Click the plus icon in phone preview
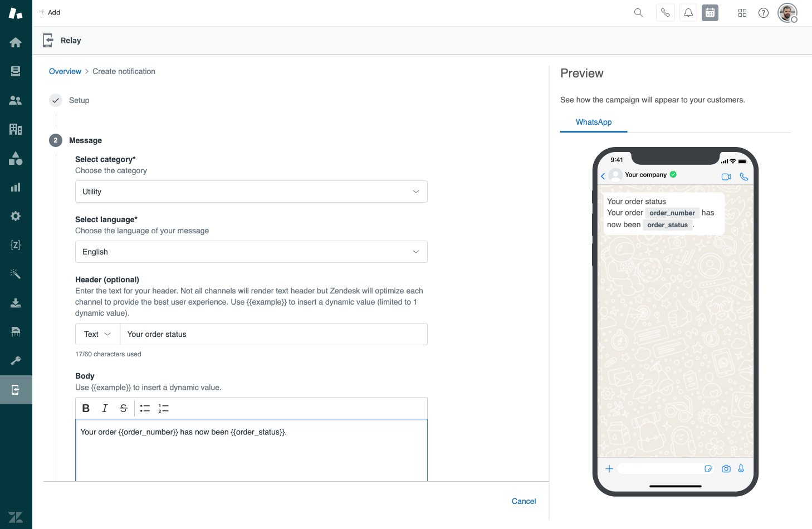 tap(609, 469)
